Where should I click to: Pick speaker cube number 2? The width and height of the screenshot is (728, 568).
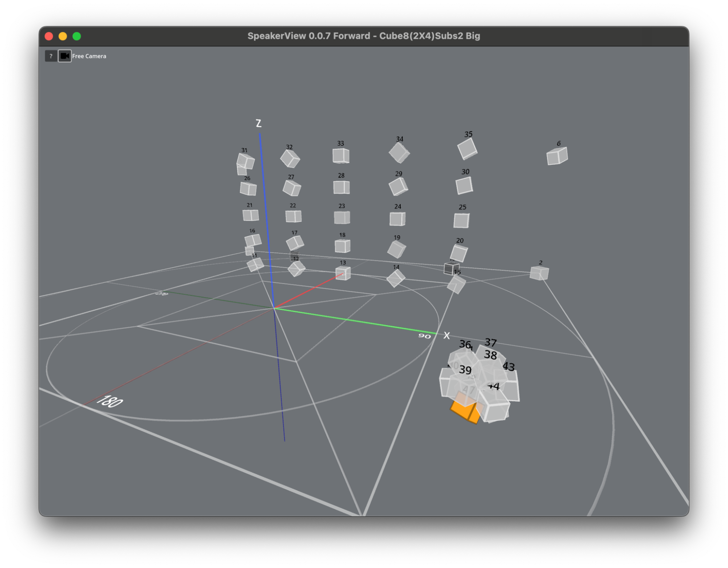[x=539, y=273]
